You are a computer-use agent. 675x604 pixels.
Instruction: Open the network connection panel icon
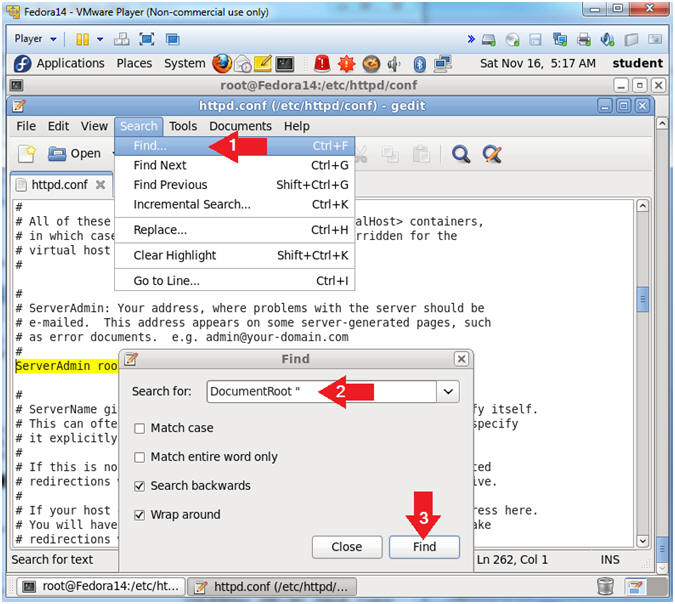point(442,64)
